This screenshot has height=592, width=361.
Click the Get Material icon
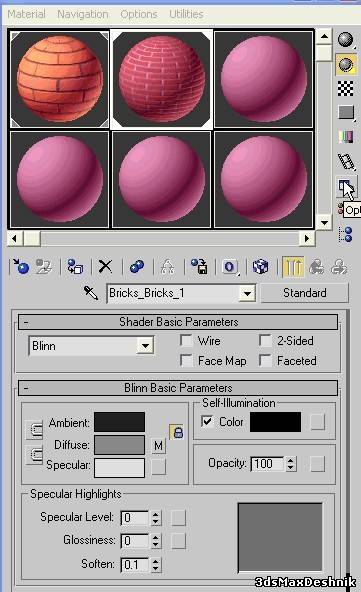(x=21, y=267)
